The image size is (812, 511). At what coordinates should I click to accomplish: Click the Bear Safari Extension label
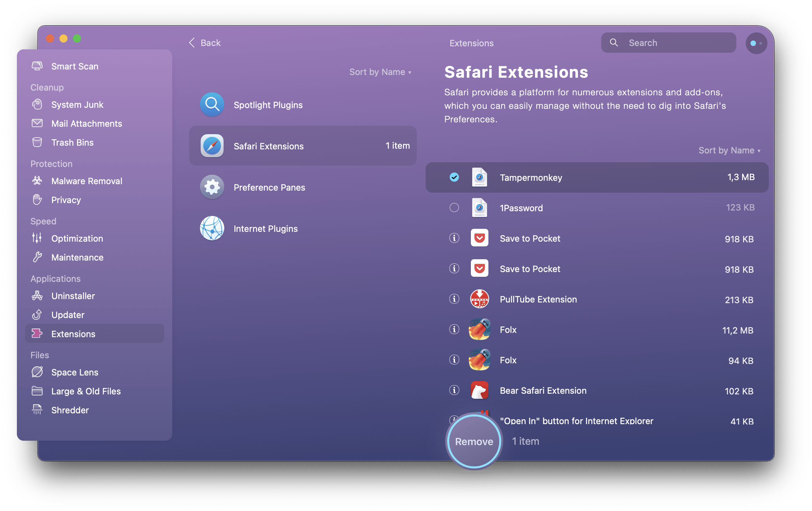543,391
